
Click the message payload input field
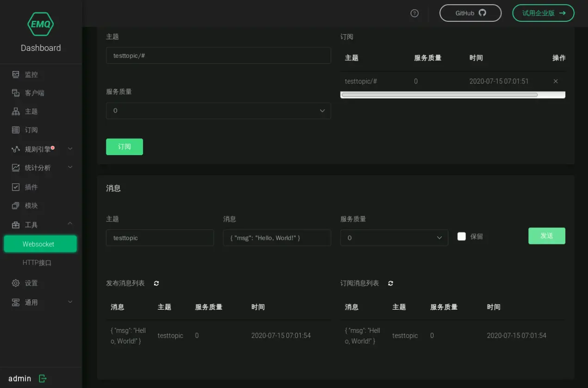277,238
